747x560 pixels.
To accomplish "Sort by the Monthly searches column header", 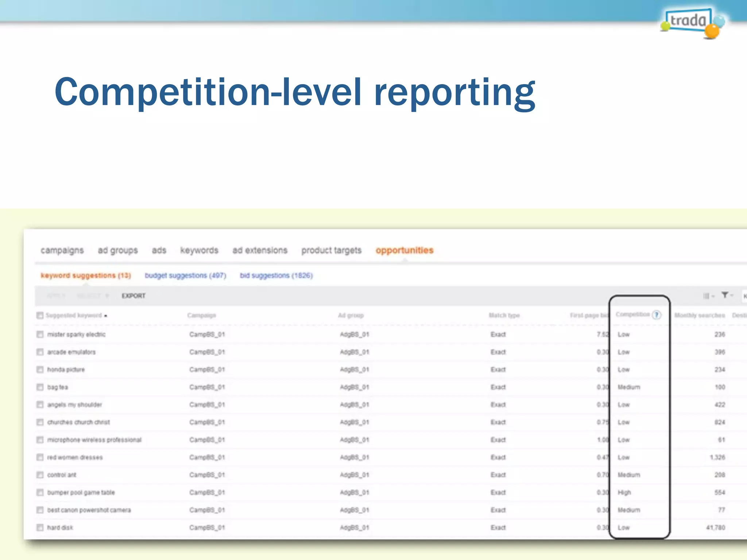I will pyautogui.click(x=700, y=315).
